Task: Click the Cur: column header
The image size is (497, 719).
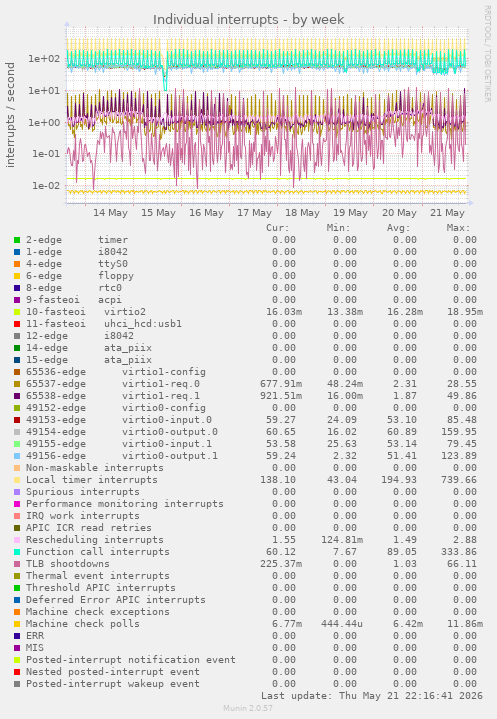Action: [278, 228]
